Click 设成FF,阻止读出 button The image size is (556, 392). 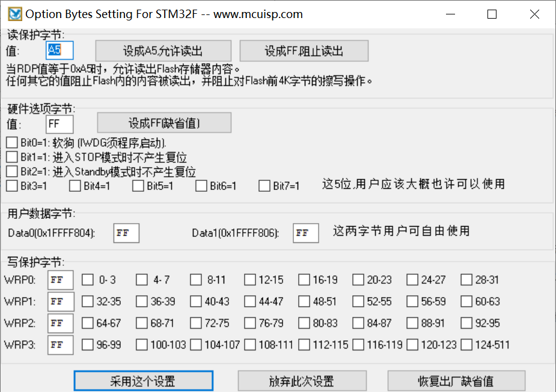coord(304,51)
